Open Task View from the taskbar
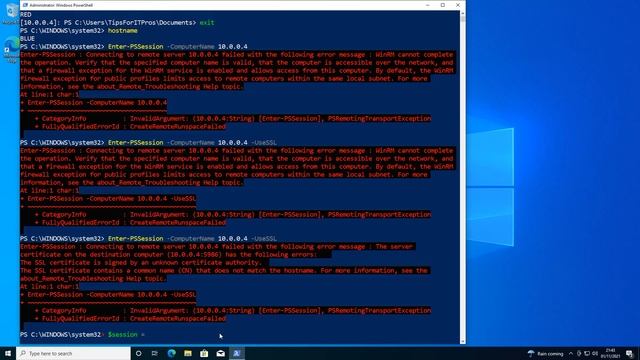The height and width of the screenshot is (360, 640). pos(155,353)
